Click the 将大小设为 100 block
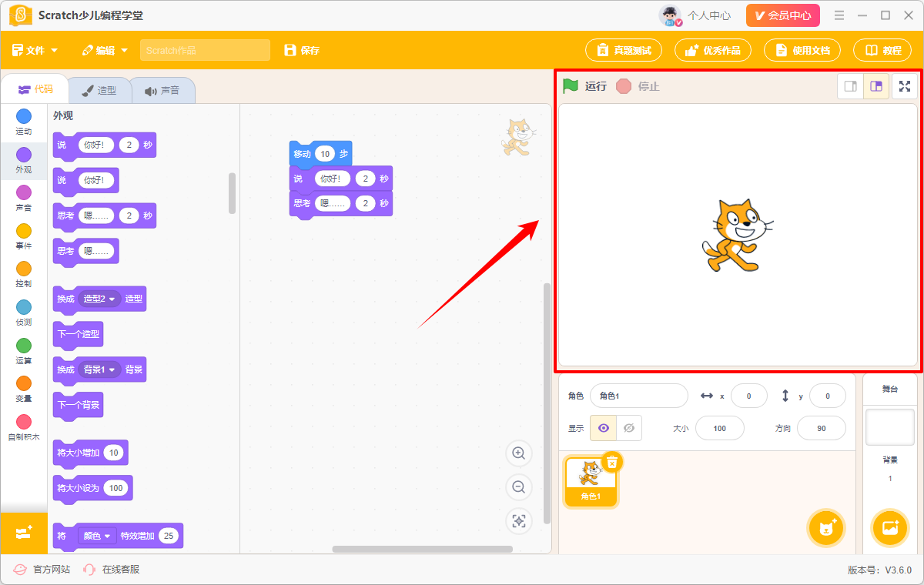 92,489
